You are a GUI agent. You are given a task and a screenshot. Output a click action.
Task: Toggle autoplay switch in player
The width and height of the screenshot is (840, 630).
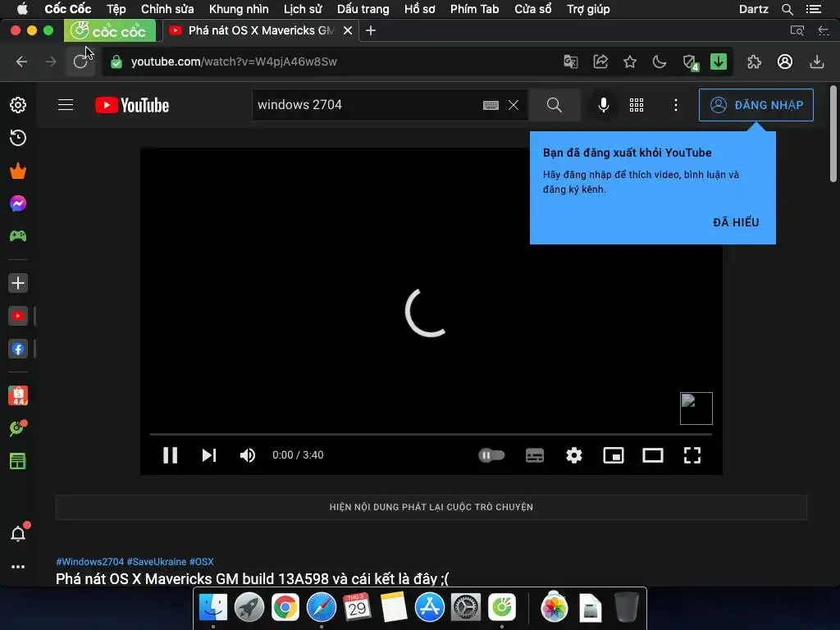491,455
